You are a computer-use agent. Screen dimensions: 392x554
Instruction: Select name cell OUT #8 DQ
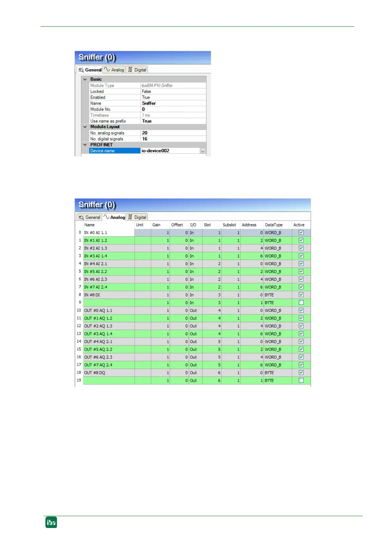[109, 373]
